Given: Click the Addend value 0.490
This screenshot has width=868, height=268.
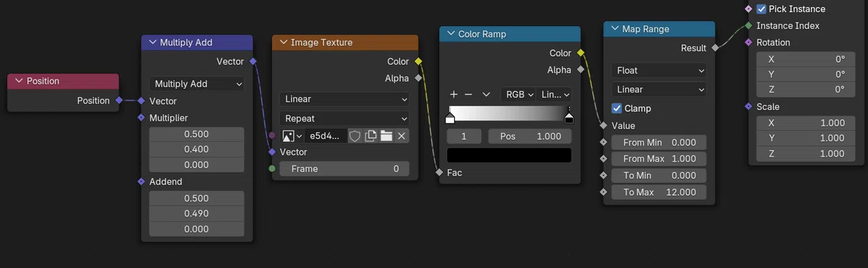Looking at the screenshot, I should (x=197, y=213).
